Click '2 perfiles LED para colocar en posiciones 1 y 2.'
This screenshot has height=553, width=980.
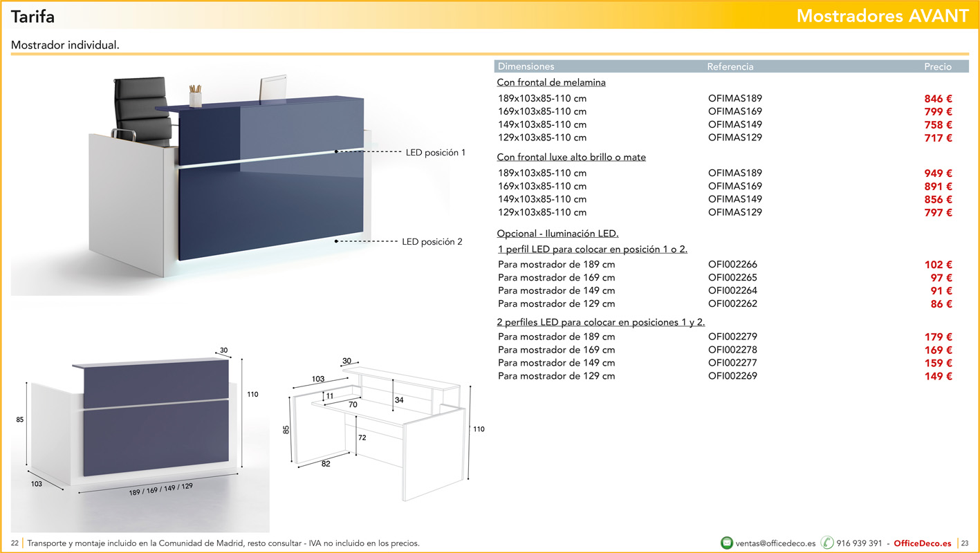coord(601,322)
